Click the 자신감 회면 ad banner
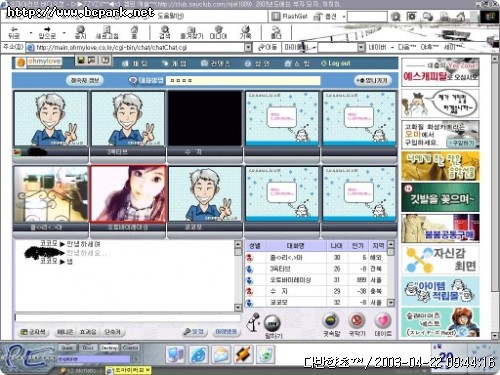Screen dimensions: 500x375 (440, 260)
